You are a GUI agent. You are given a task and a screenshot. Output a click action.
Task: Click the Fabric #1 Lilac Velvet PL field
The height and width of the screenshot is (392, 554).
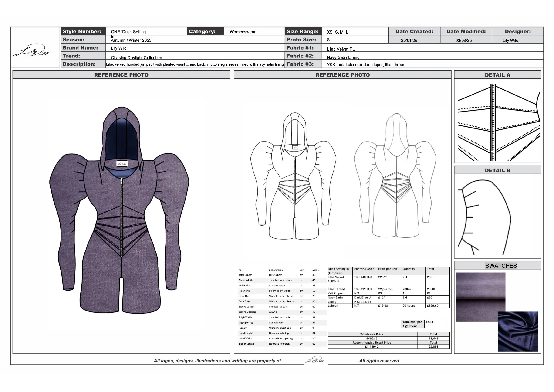(x=341, y=49)
